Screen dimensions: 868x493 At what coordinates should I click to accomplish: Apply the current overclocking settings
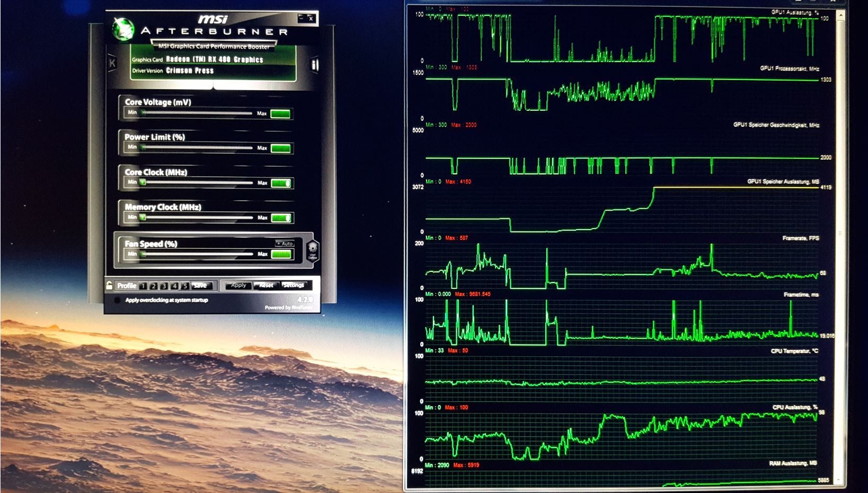click(x=238, y=285)
